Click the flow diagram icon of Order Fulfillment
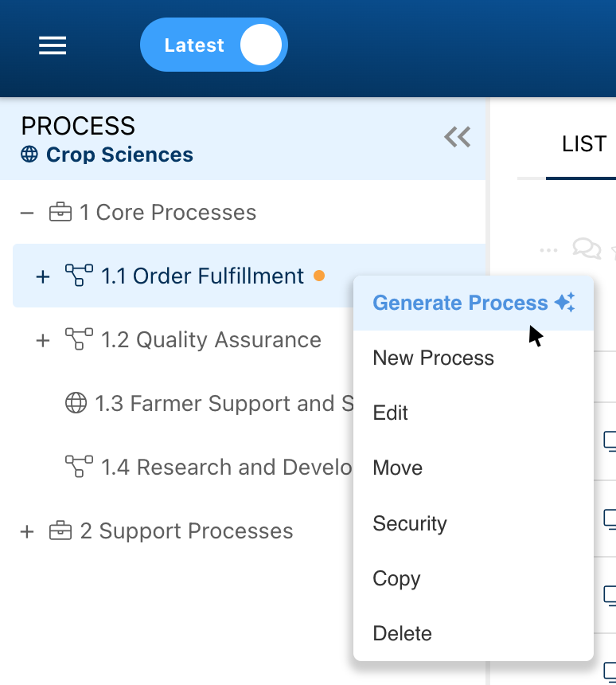 [79, 276]
